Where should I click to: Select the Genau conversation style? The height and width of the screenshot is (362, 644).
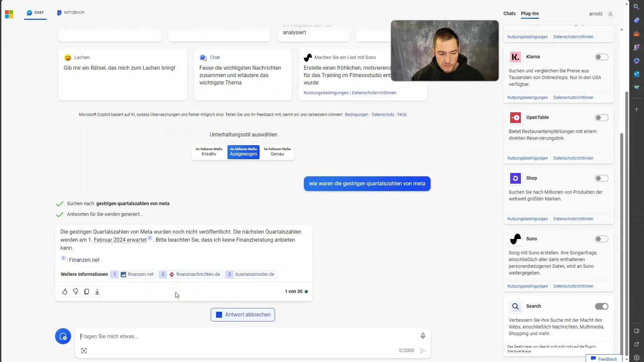pos(277,152)
